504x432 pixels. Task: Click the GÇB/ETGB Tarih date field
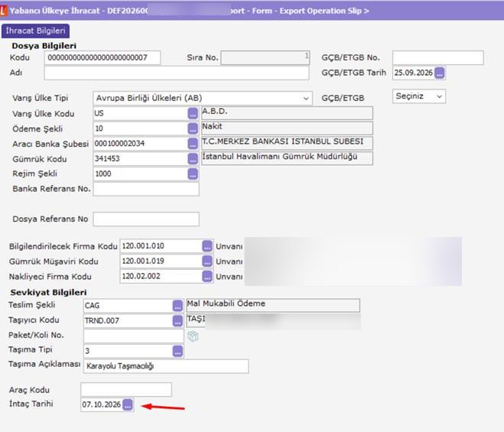click(413, 73)
